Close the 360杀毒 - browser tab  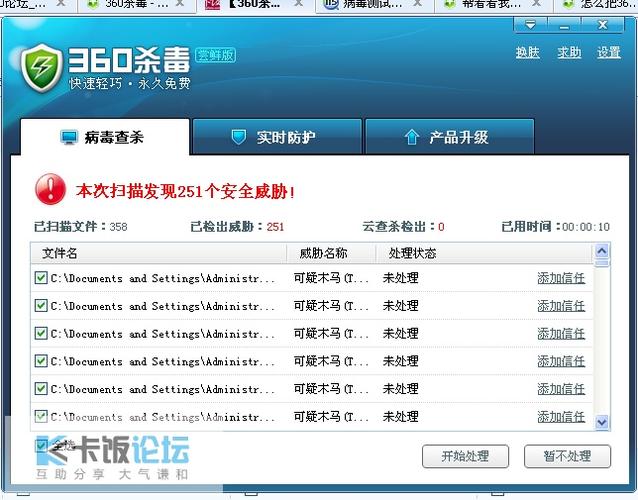pyautogui.click(x=179, y=3)
